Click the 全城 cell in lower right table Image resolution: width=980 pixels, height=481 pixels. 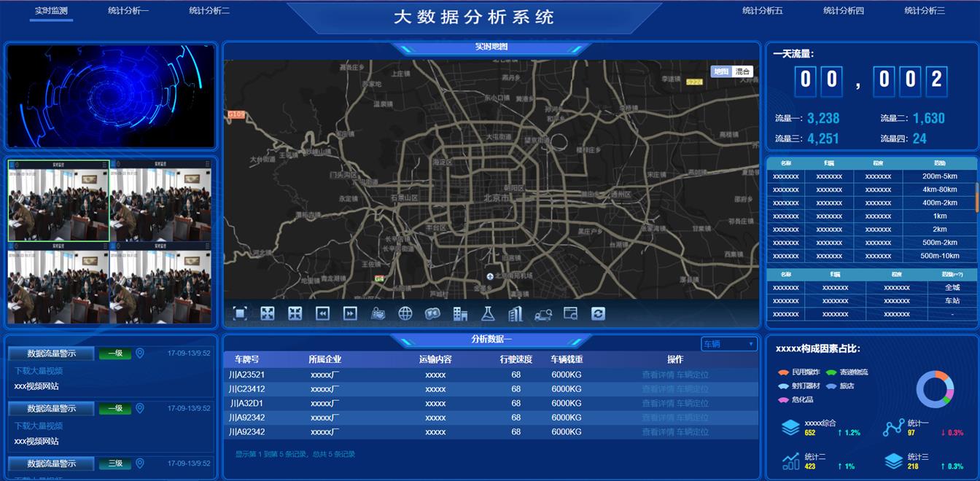[x=952, y=287]
